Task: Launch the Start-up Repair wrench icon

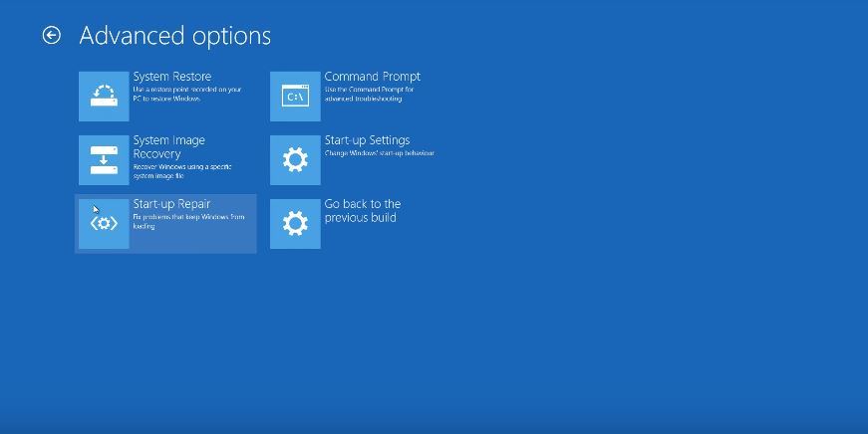Action: click(x=104, y=224)
